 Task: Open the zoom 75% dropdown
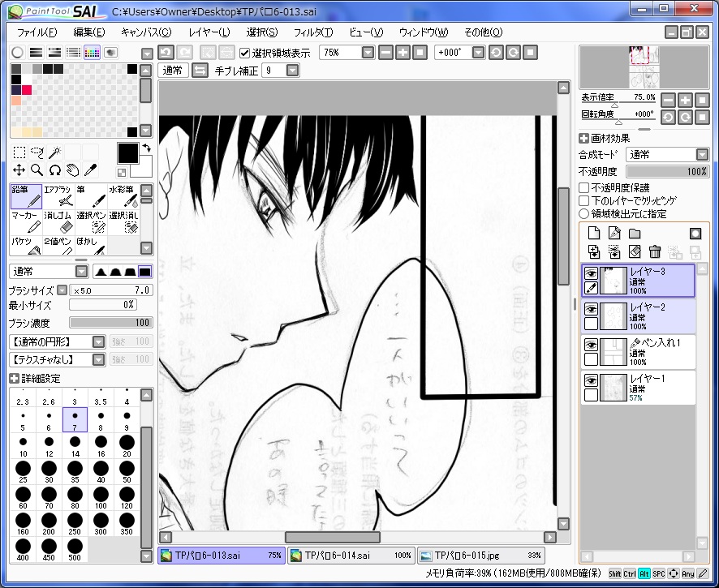[x=368, y=52]
